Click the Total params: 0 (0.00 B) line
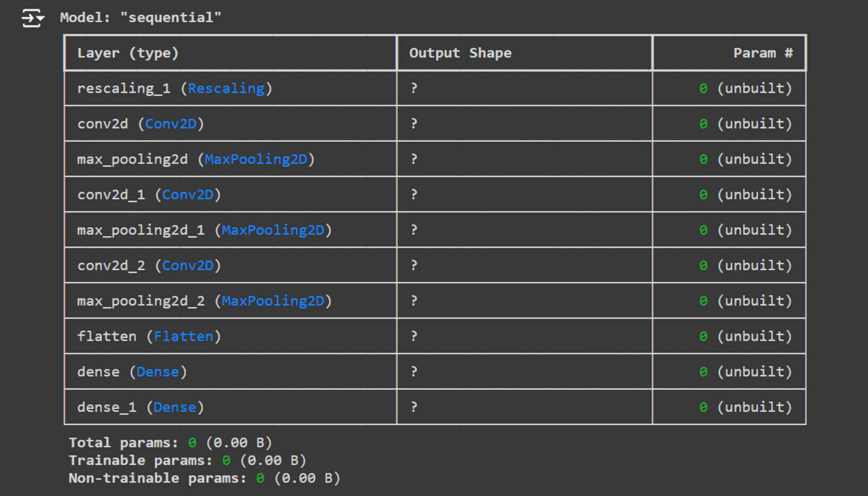The height and width of the screenshot is (496, 868). point(171,443)
